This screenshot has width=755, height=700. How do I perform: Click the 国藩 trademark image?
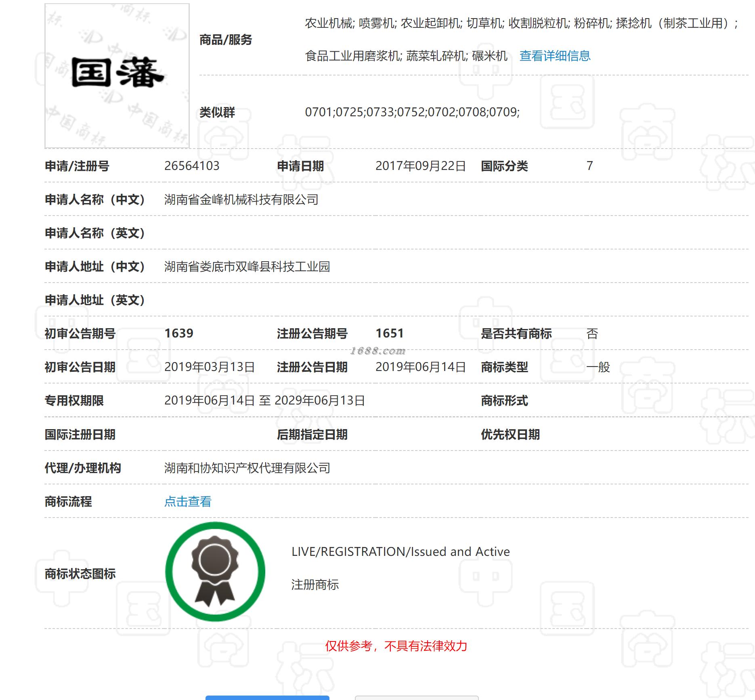[117, 76]
